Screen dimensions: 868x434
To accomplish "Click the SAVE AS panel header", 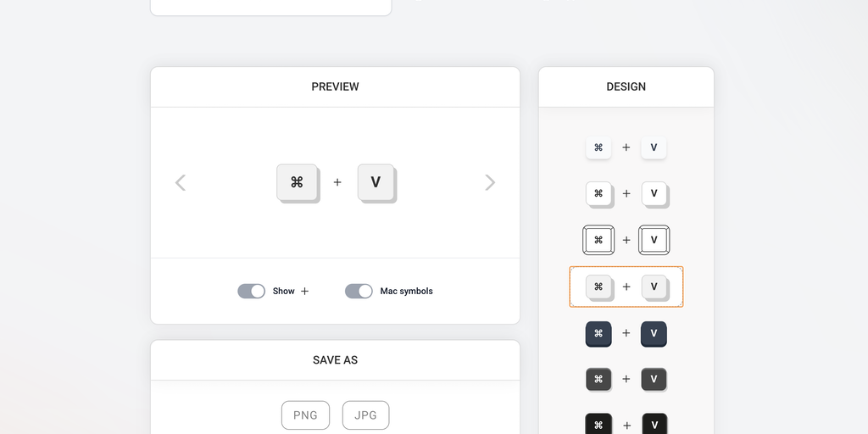I will pos(335,360).
